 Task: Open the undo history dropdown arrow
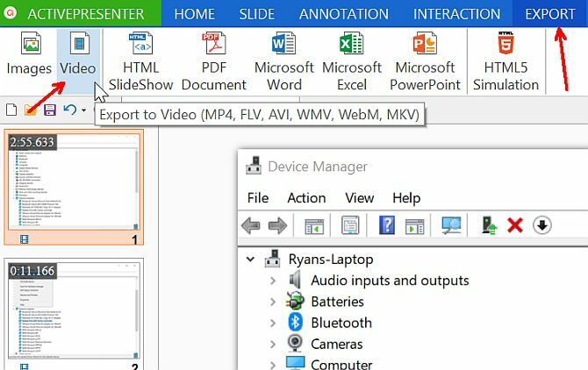click(x=83, y=110)
